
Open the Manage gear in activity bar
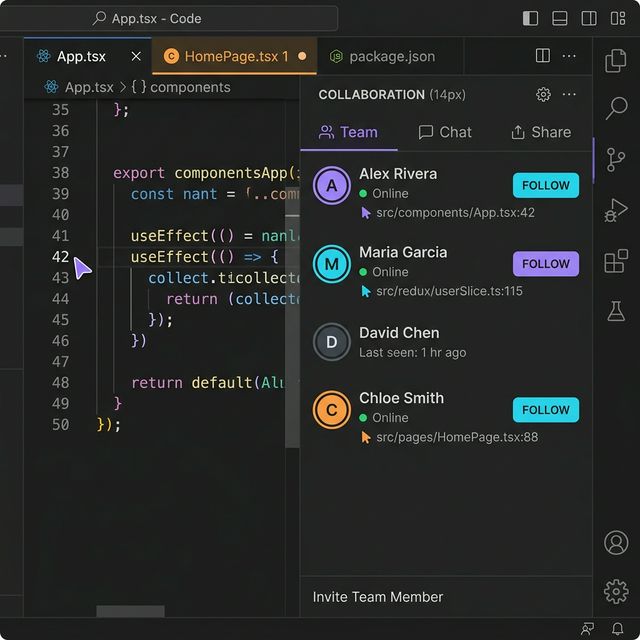pyautogui.click(x=616, y=591)
